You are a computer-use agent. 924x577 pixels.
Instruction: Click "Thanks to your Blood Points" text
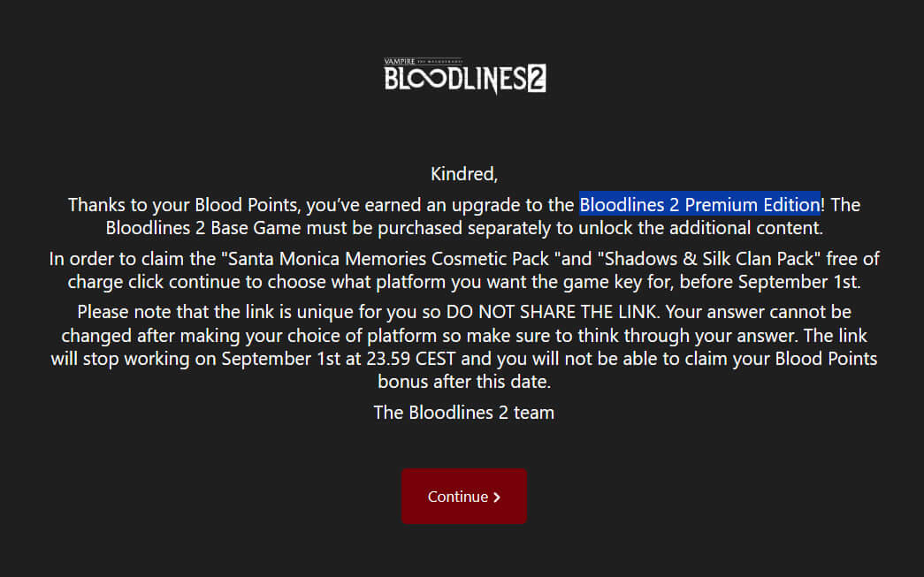[x=184, y=204]
